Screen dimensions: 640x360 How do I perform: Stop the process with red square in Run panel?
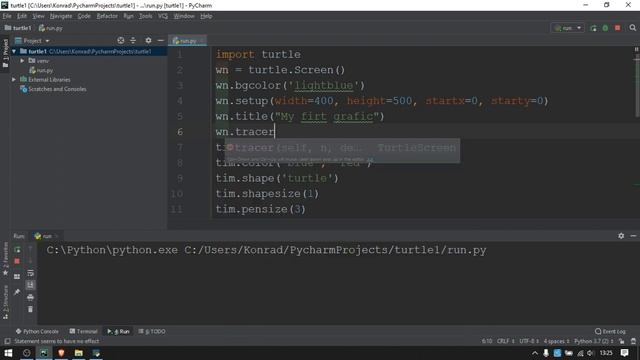coord(17,261)
